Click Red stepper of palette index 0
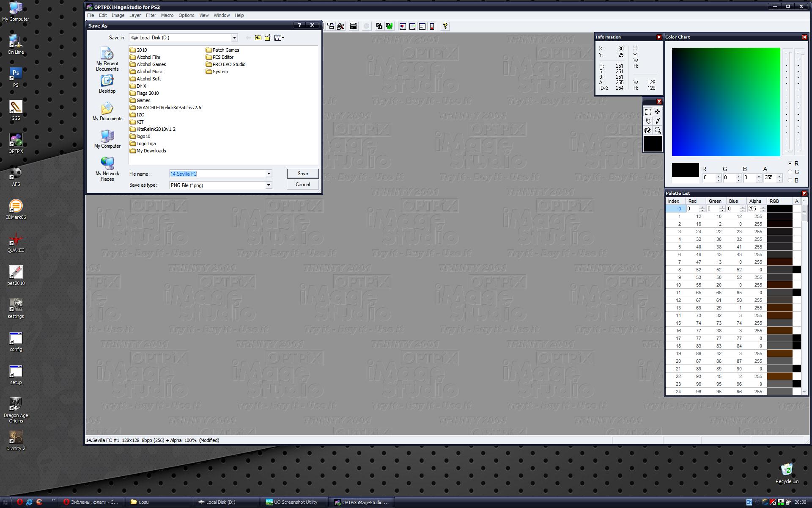 702,209
